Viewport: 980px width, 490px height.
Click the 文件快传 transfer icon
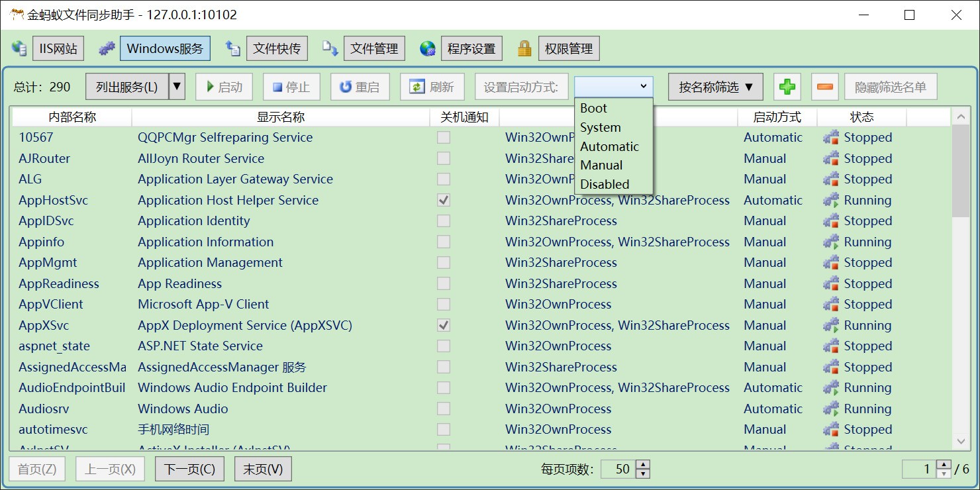pyautogui.click(x=233, y=48)
